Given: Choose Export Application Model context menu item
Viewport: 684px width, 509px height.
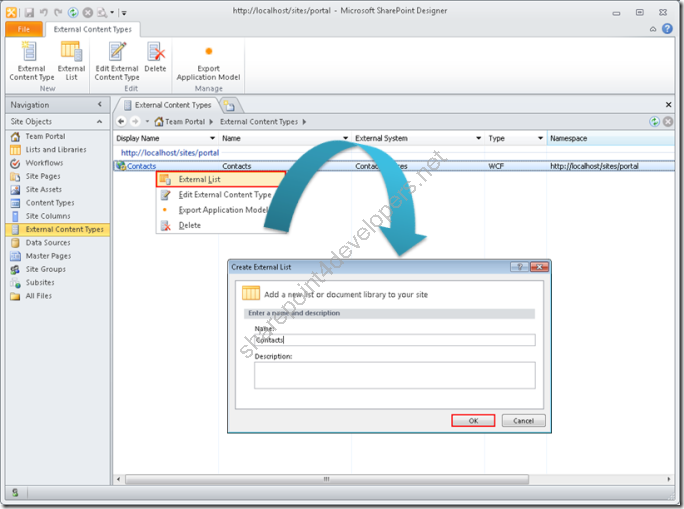Looking at the screenshot, I should tap(221, 210).
